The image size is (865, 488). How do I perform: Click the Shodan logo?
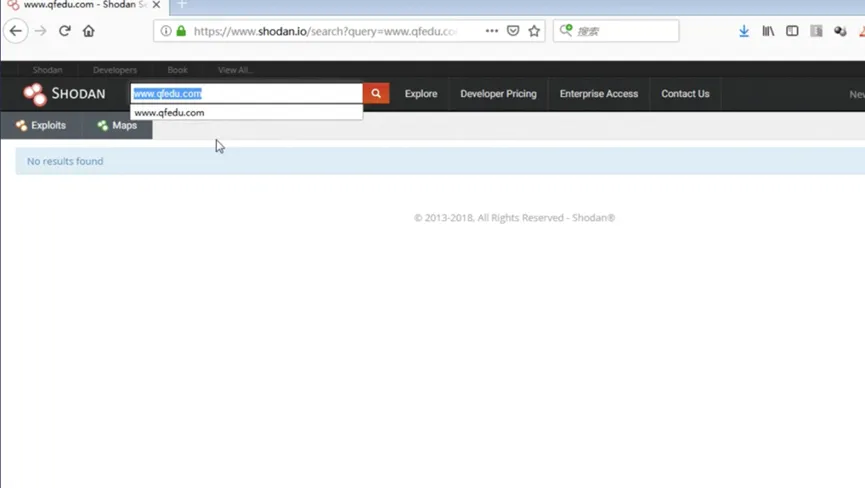click(x=64, y=94)
